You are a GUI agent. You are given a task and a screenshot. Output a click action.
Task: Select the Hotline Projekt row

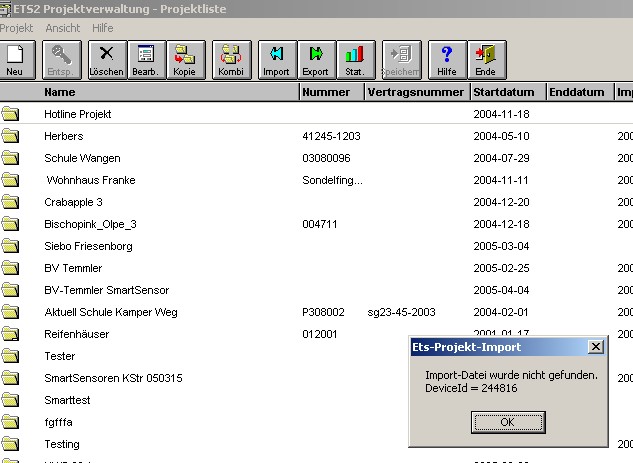click(x=78, y=114)
